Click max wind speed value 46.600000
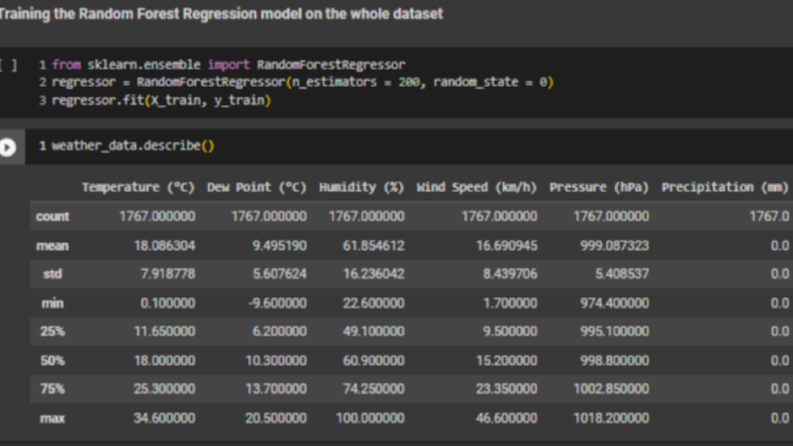 pos(507,418)
